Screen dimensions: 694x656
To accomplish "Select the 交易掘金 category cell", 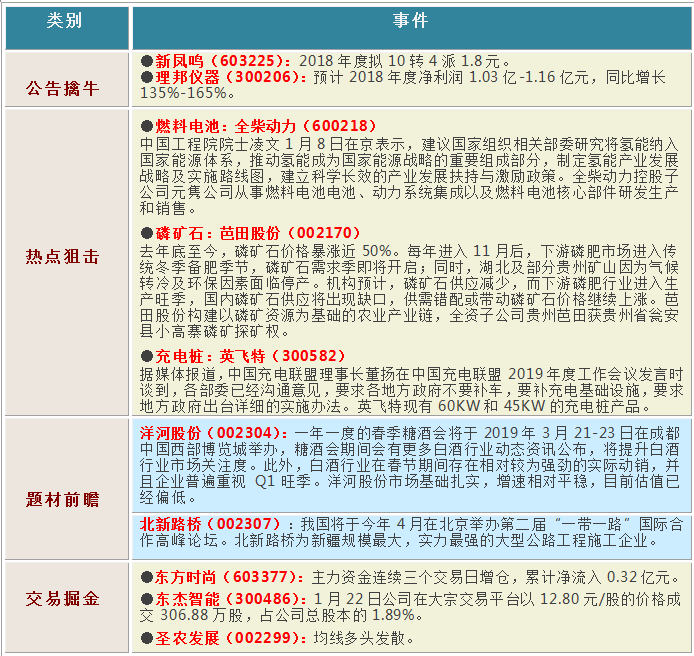I will coord(67,606).
